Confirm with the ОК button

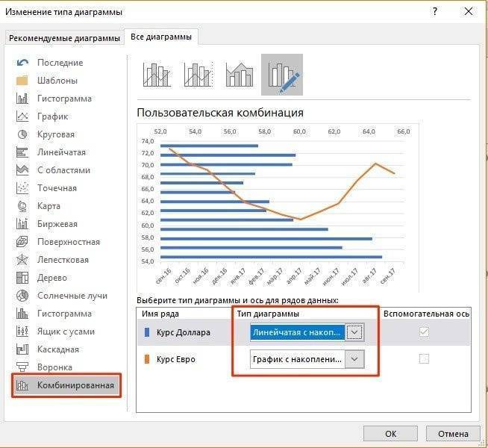[390, 434]
